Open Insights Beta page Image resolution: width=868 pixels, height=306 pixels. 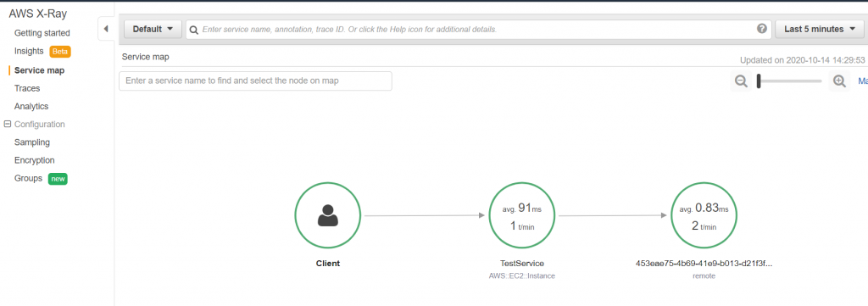[x=29, y=51]
